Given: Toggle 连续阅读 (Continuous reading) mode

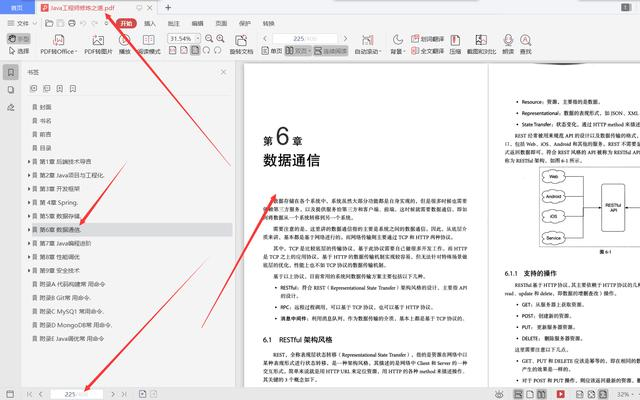Looking at the screenshot, I should (x=331, y=51).
